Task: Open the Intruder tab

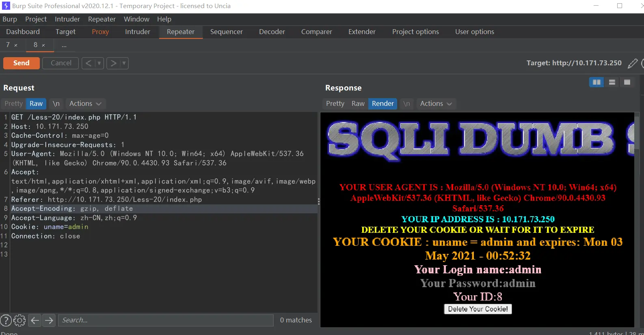Action: (137, 32)
